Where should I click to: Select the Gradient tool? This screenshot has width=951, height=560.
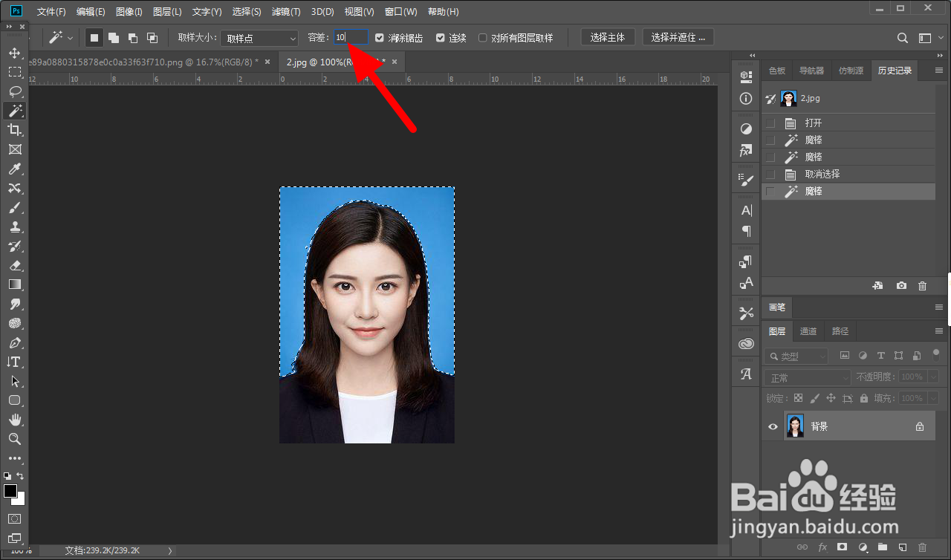pos(14,284)
